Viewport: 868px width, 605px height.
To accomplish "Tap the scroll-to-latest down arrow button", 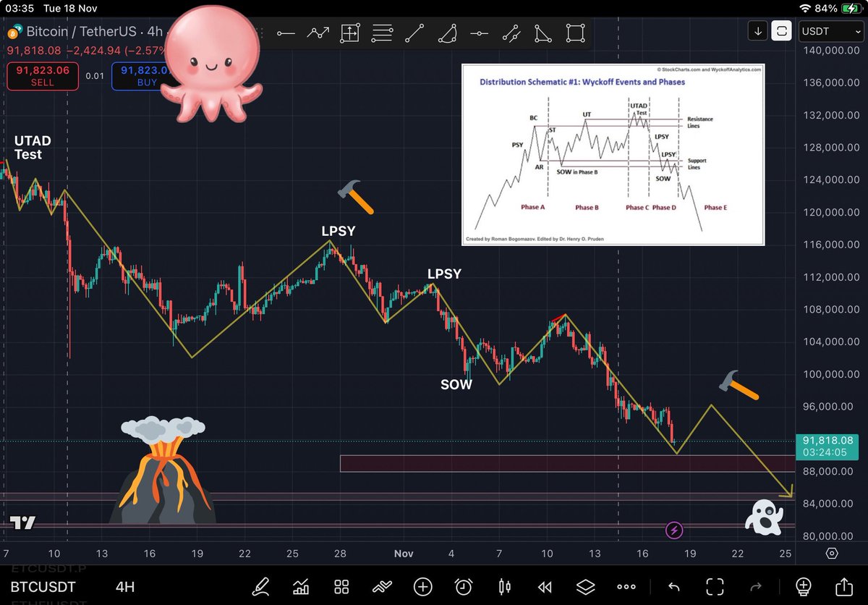I will [x=758, y=31].
